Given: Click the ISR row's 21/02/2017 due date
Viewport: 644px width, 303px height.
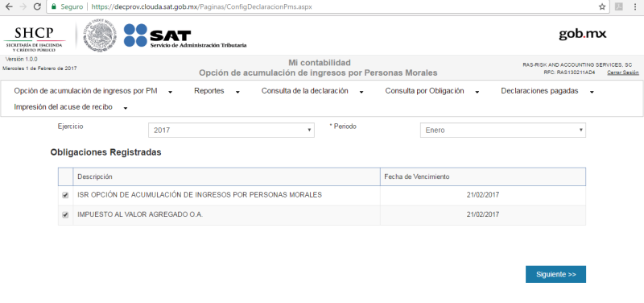Looking at the screenshot, I should [x=483, y=195].
